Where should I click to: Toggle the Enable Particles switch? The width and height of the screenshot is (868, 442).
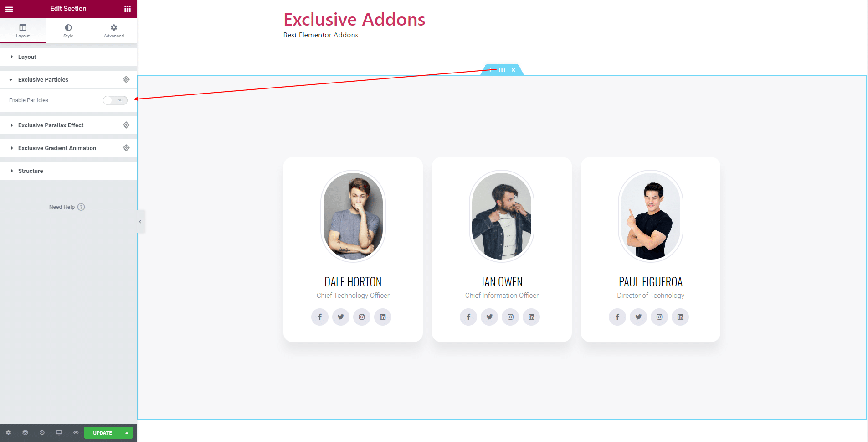[115, 100]
